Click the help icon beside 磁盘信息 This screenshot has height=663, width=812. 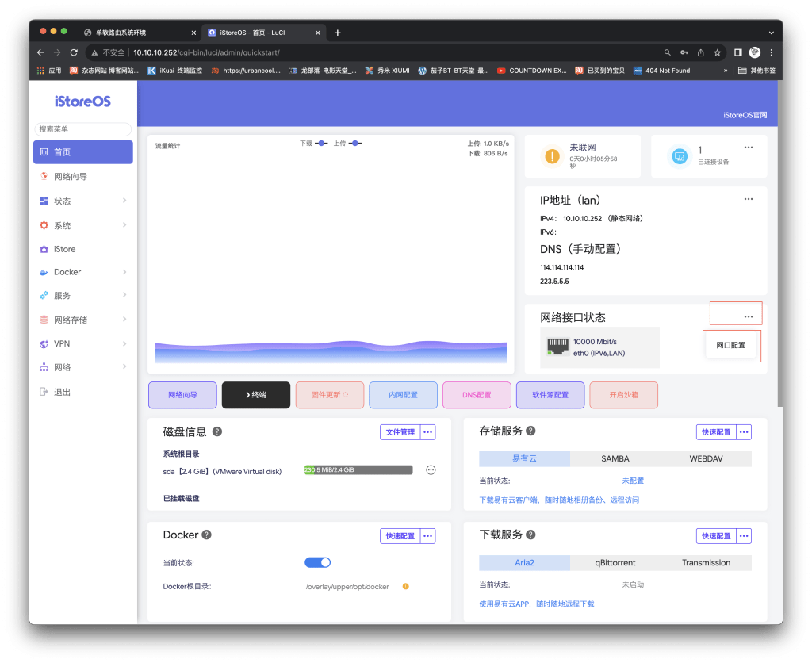tap(216, 432)
